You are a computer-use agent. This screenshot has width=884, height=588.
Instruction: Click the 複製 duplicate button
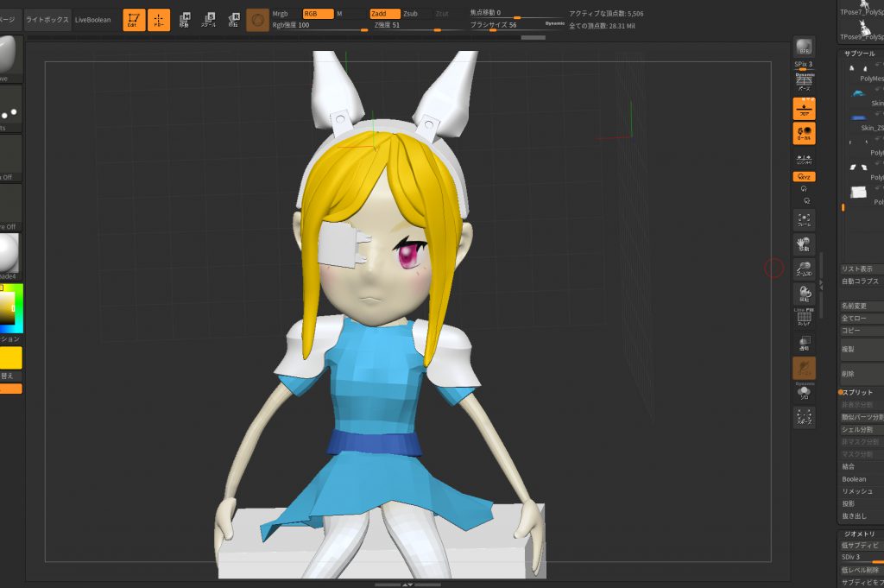click(862, 350)
